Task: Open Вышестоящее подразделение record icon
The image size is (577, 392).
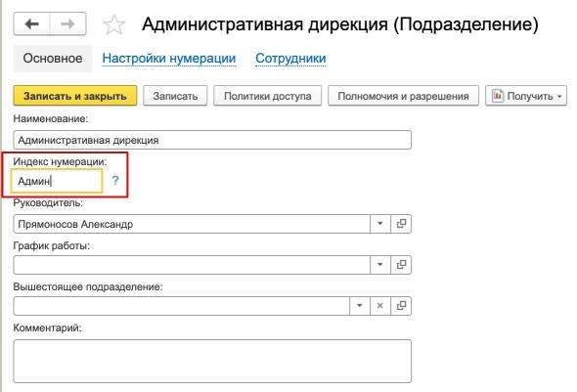Action: 401,306
